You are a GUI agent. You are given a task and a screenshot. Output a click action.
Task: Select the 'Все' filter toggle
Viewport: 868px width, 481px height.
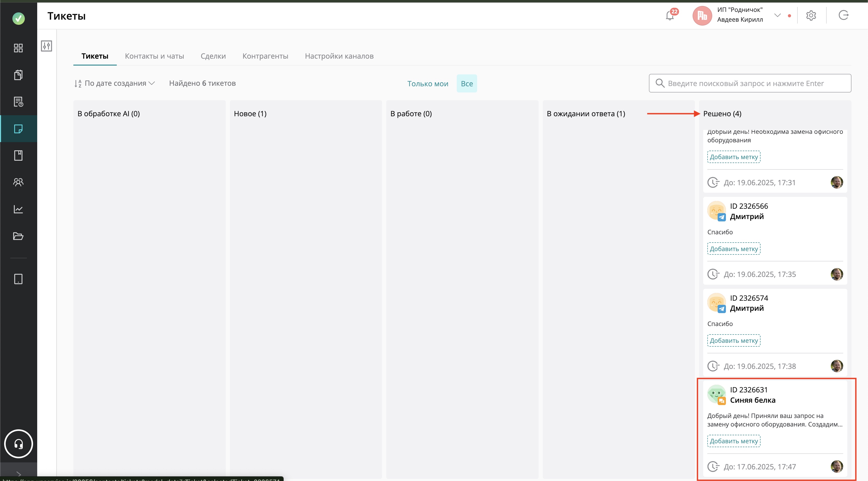(x=466, y=83)
